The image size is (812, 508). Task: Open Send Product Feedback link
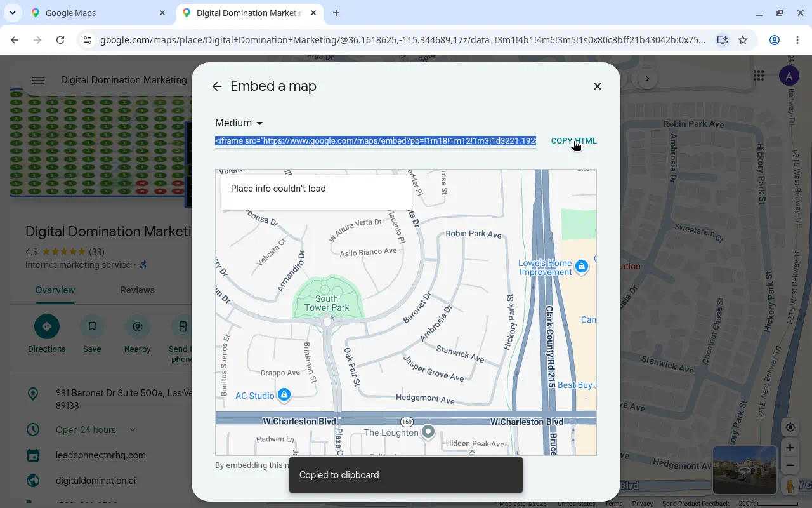696,504
